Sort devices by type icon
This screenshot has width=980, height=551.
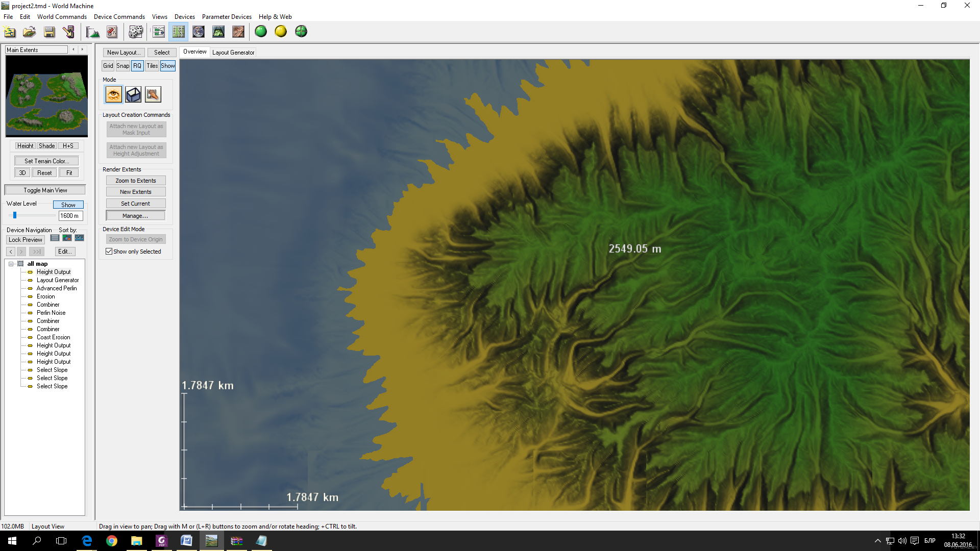67,238
